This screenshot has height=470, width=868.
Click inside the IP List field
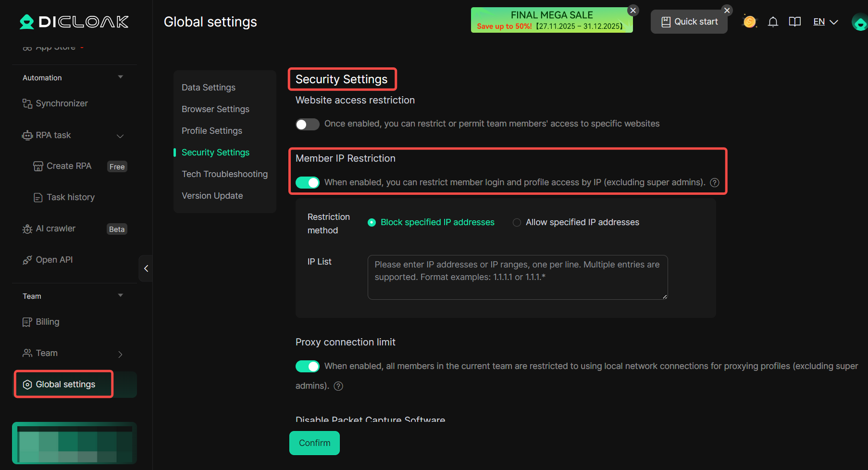[x=517, y=277]
